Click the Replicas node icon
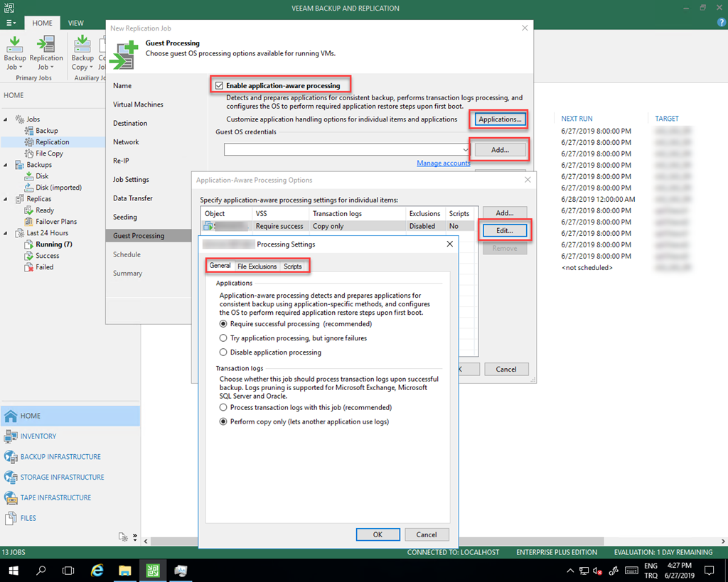 pyautogui.click(x=20, y=199)
